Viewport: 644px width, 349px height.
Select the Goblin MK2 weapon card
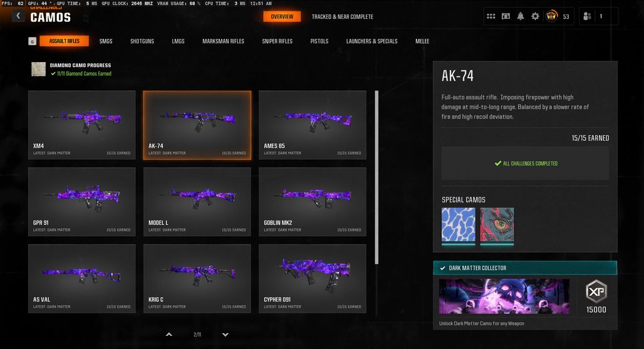[313, 202]
